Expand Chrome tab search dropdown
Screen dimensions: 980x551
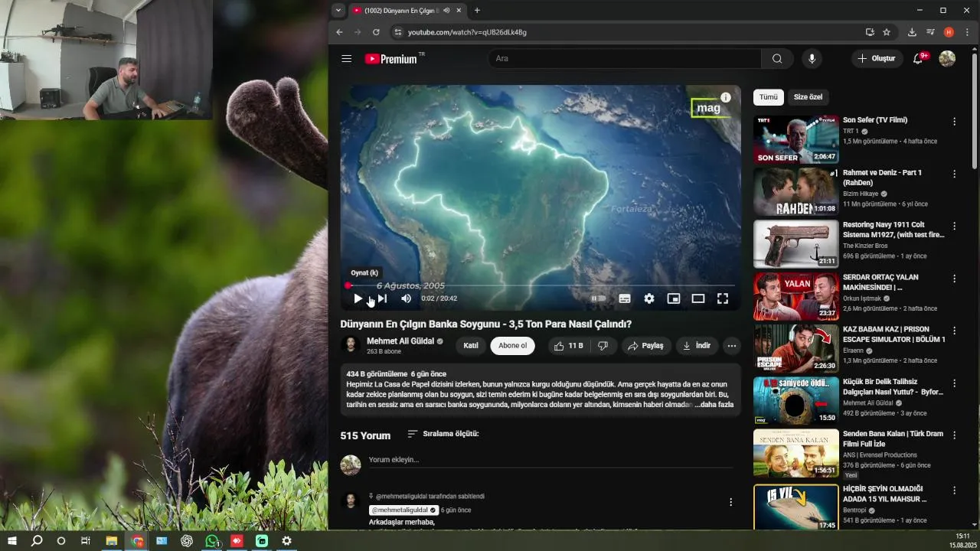pyautogui.click(x=338, y=11)
